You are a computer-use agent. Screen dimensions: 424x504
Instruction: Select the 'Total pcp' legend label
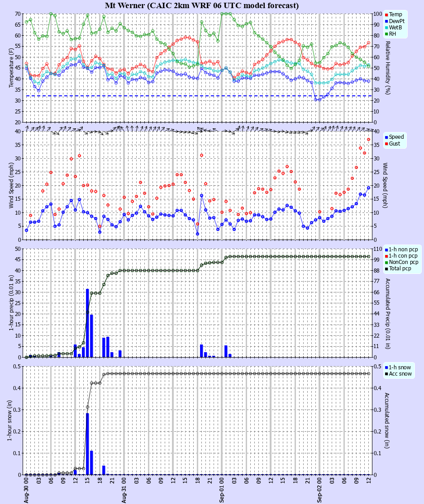pyautogui.click(x=400, y=268)
